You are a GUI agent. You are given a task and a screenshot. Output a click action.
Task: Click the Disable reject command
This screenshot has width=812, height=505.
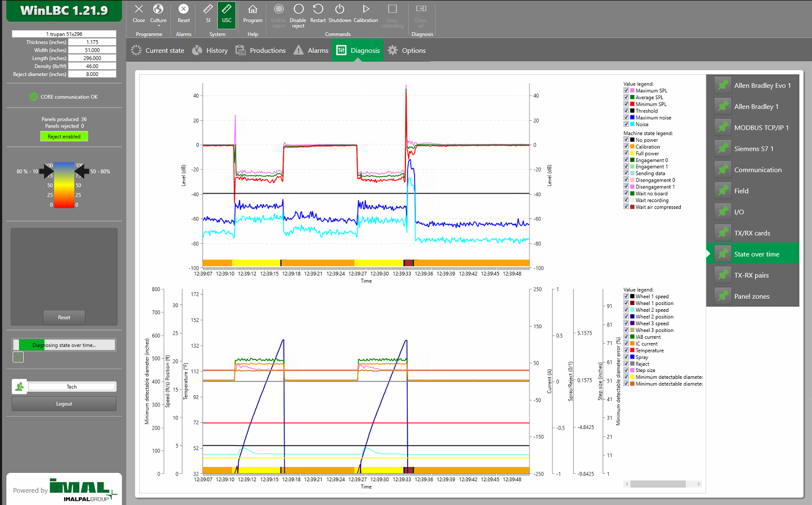(x=298, y=15)
